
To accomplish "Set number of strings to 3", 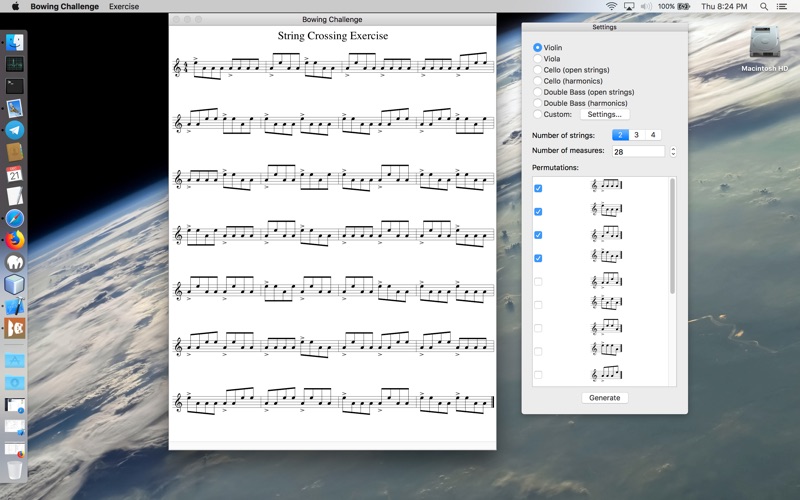I will [636, 135].
